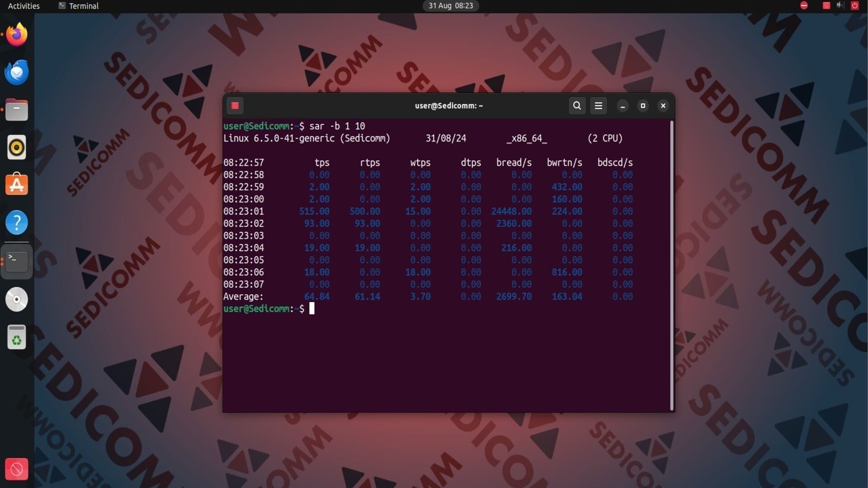
Task: Select the Terminal icon in the dock
Action: (17, 261)
